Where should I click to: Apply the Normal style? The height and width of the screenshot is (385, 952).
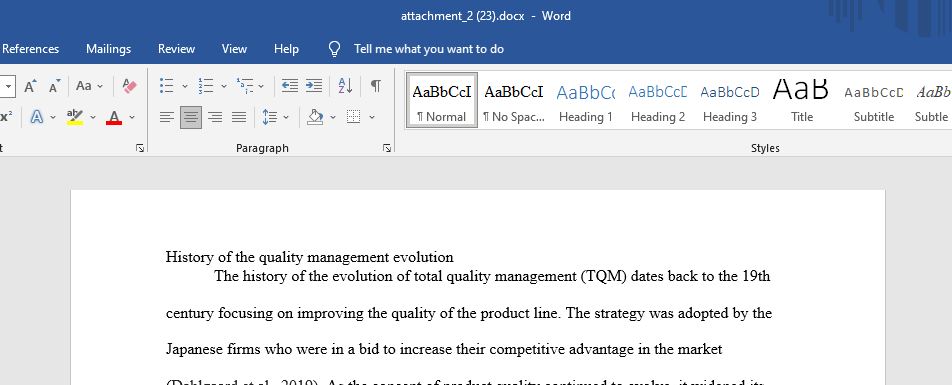442,101
